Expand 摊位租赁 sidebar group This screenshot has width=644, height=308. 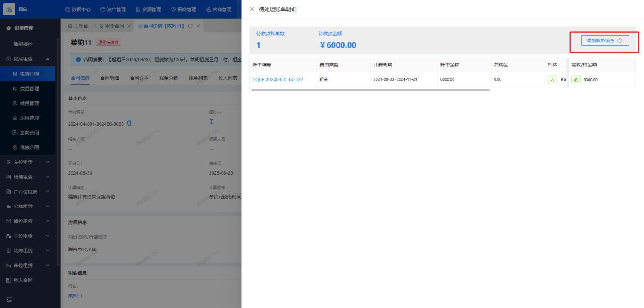pyautogui.click(x=28, y=221)
